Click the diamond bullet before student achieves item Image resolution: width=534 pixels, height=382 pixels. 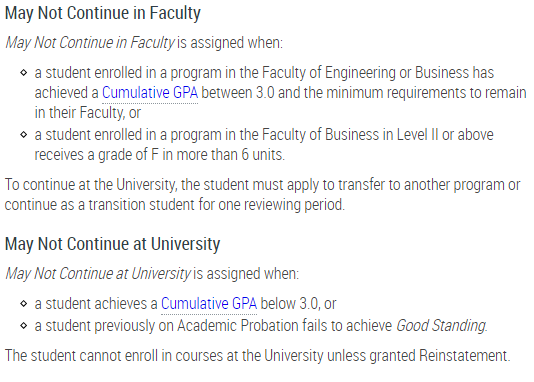coord(23,303)
